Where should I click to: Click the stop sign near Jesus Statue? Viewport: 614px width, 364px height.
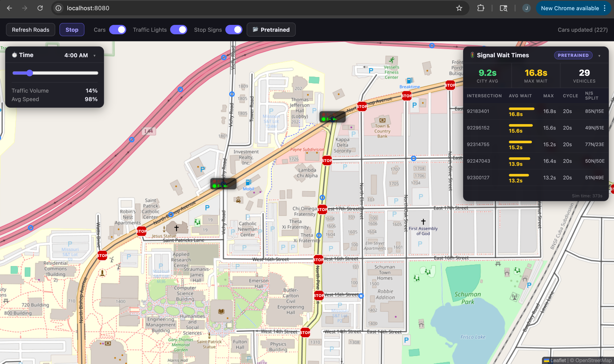[142, 231]
